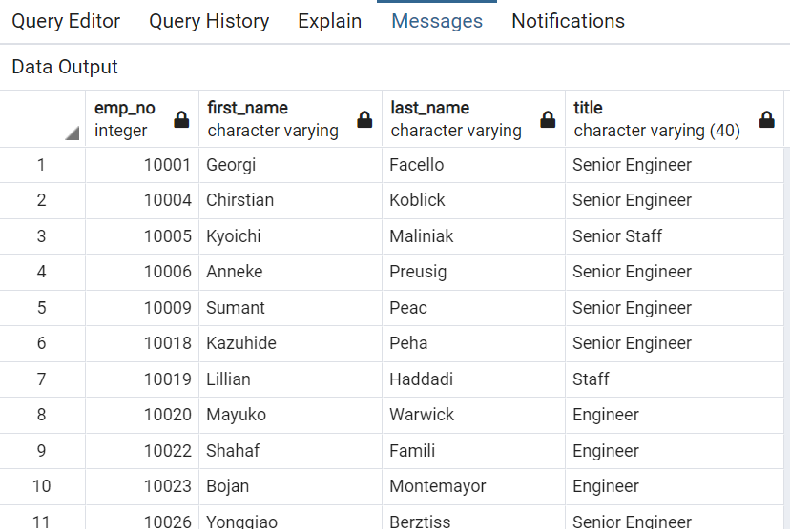Click emp_no cell 10023
790x532 pixels.
tap(142, 486)
